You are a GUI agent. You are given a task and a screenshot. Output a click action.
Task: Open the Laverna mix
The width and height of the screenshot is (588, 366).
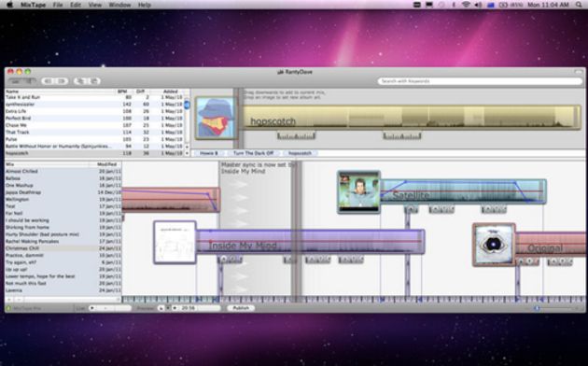click(x=63, y=290)
